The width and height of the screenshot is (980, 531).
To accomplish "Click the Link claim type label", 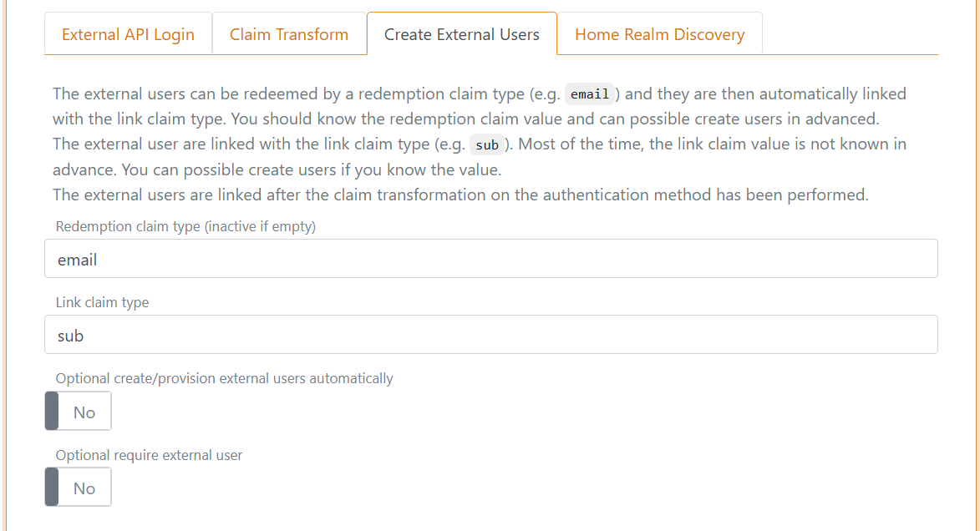I will [x=102, y=302].
